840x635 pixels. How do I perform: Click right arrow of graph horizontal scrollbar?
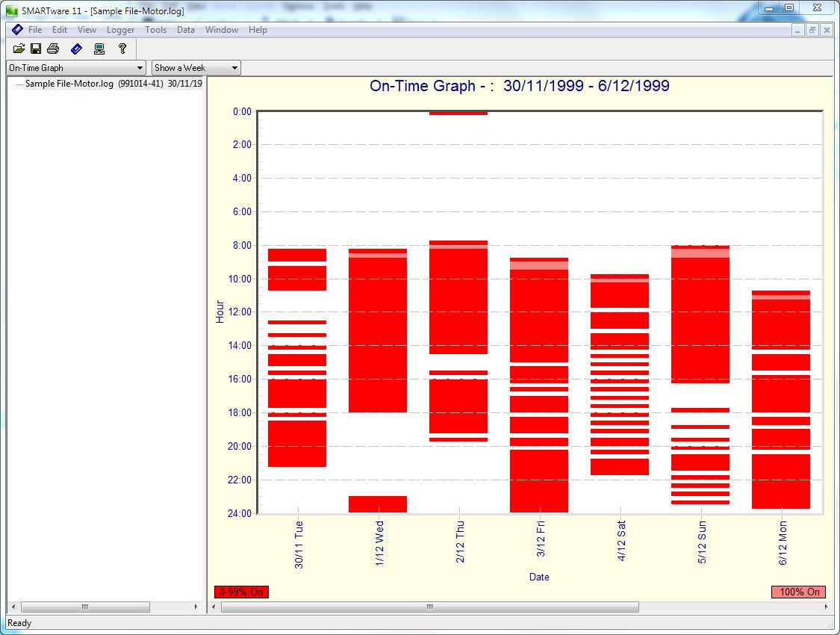(x=826, y=607)
